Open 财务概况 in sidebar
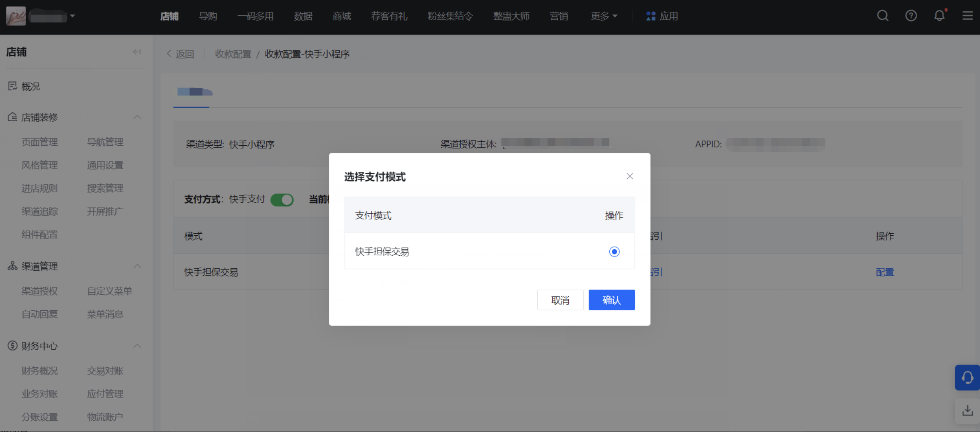Viewport: 980px width, 432px height. pos(39,371)
